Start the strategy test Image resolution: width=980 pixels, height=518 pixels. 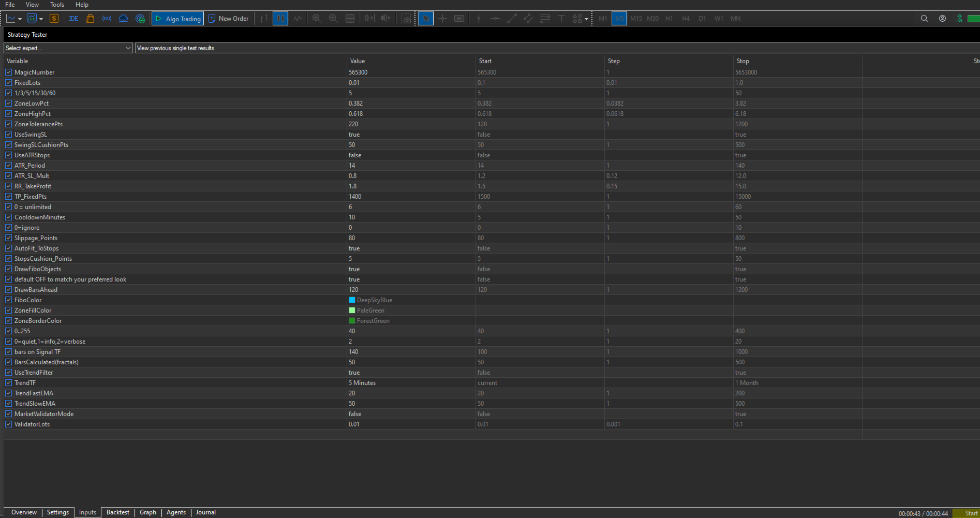(967, 513)
